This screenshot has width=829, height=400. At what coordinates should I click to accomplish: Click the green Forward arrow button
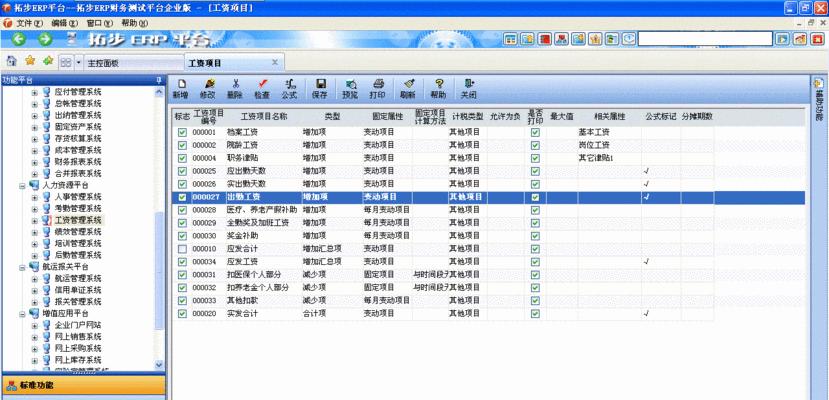click(x=45, y=39)
